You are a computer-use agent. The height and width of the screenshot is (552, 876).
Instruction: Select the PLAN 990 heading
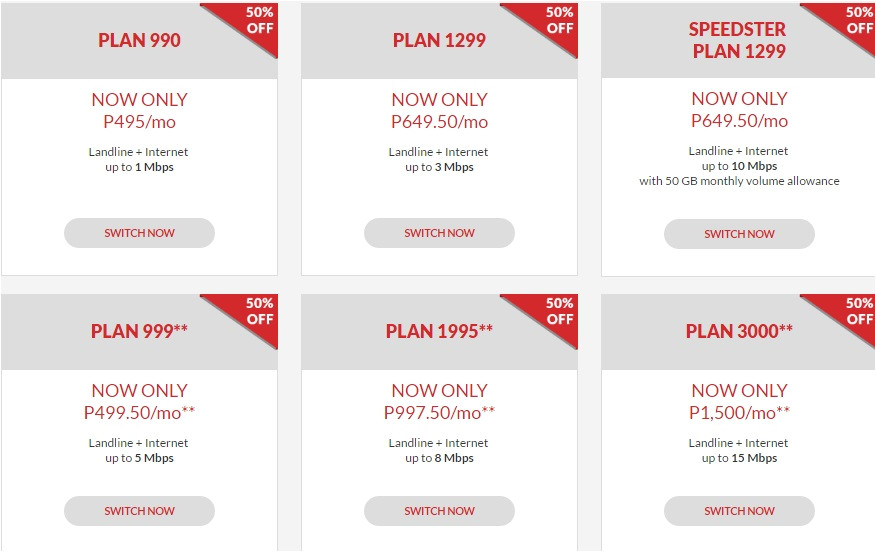(139, 41)
